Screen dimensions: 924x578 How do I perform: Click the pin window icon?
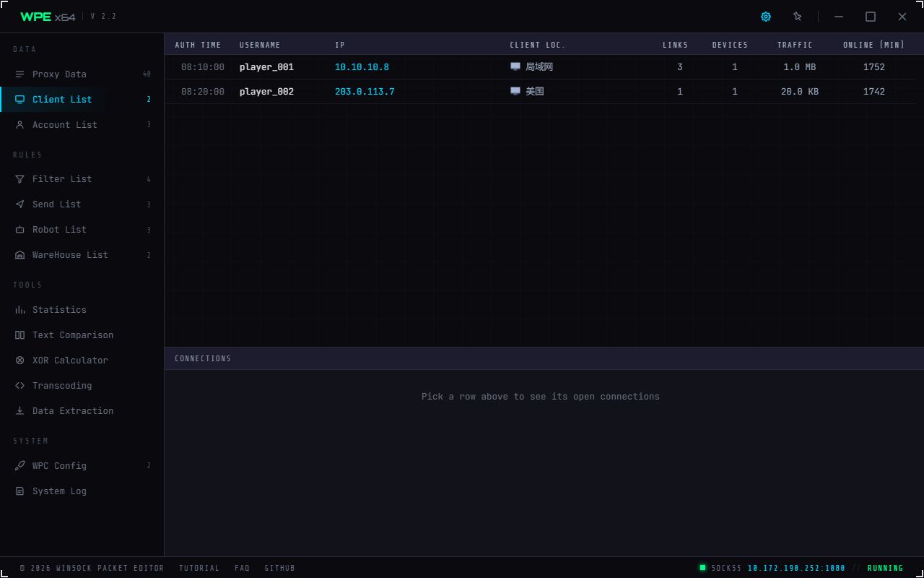click(x=798, y=17)
